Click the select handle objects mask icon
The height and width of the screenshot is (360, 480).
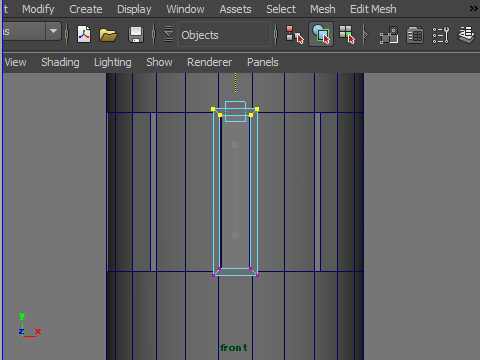(389, 35)
